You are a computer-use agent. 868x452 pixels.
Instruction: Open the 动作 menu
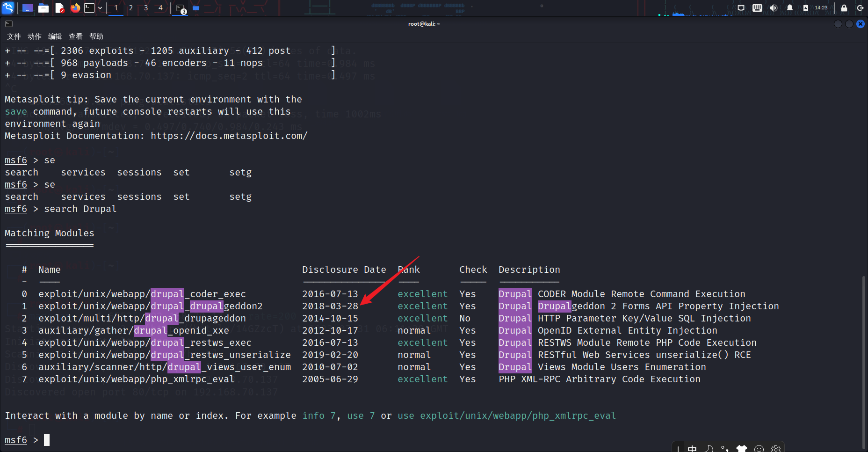point(35,36)
